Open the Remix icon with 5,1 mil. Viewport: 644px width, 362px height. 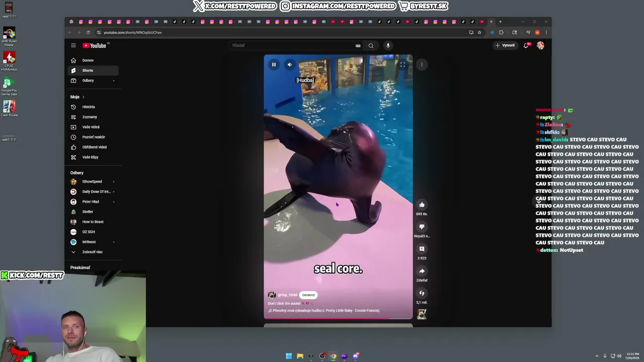tap(422, 293)
